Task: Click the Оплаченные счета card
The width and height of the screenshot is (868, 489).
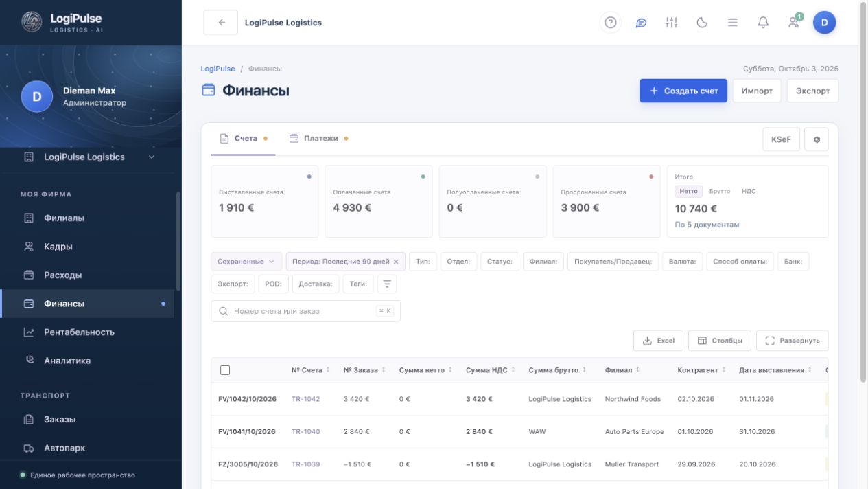Action: pos(379,201)
